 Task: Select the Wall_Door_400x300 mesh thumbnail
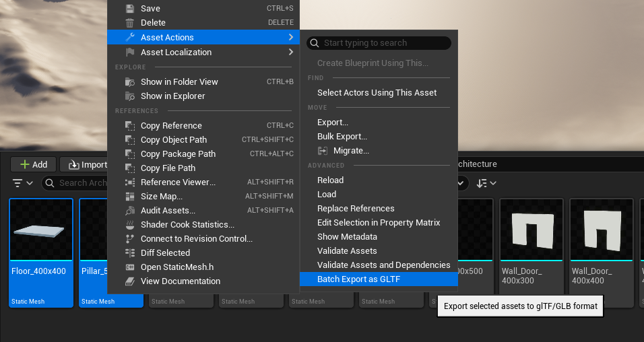point(532,252)
